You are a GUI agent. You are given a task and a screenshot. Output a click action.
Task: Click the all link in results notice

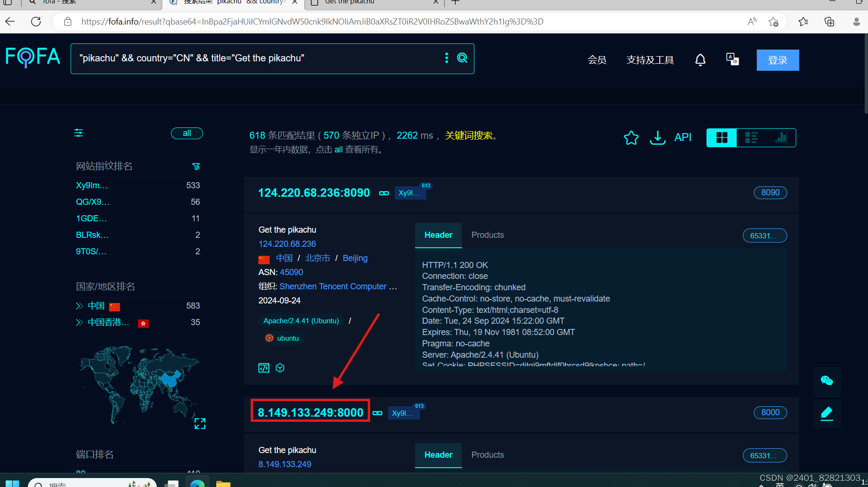point(339,150)
